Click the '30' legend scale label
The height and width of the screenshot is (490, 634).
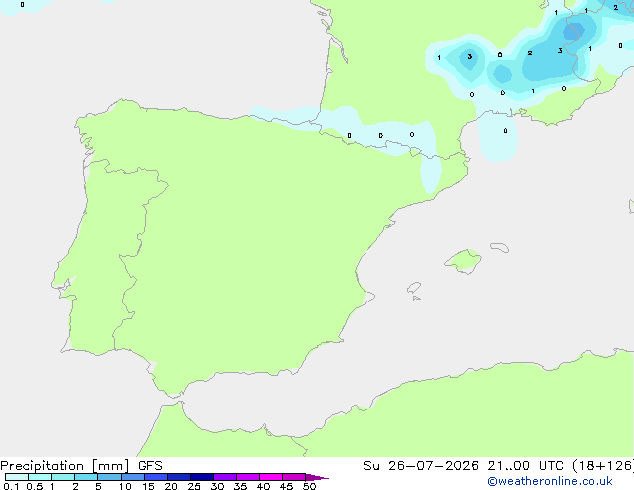pyautogui.click(x=217, y=486)
